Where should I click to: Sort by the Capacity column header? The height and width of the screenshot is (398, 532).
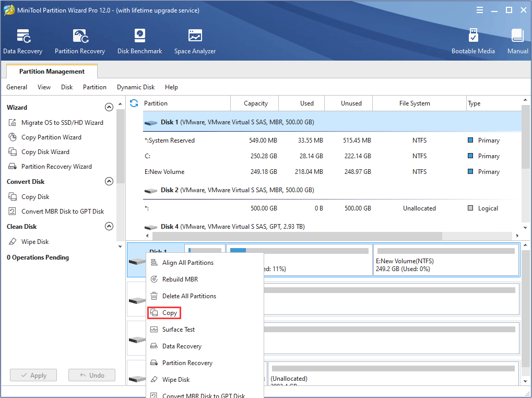[255, 103]
